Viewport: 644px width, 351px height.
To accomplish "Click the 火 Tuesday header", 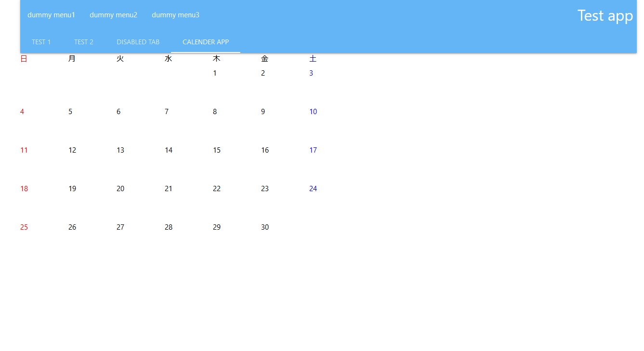I will tap(120, 59).
